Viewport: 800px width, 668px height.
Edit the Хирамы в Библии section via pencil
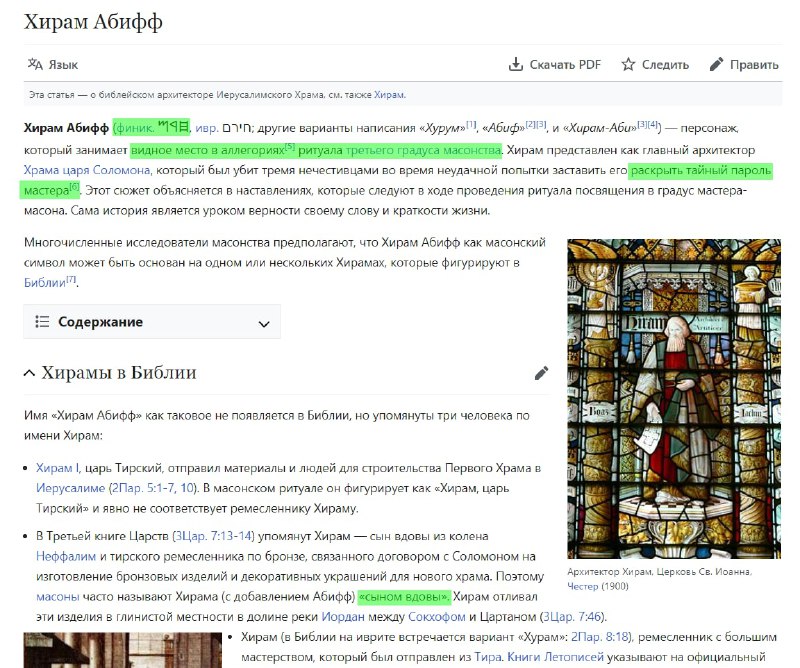click(541, 373)
